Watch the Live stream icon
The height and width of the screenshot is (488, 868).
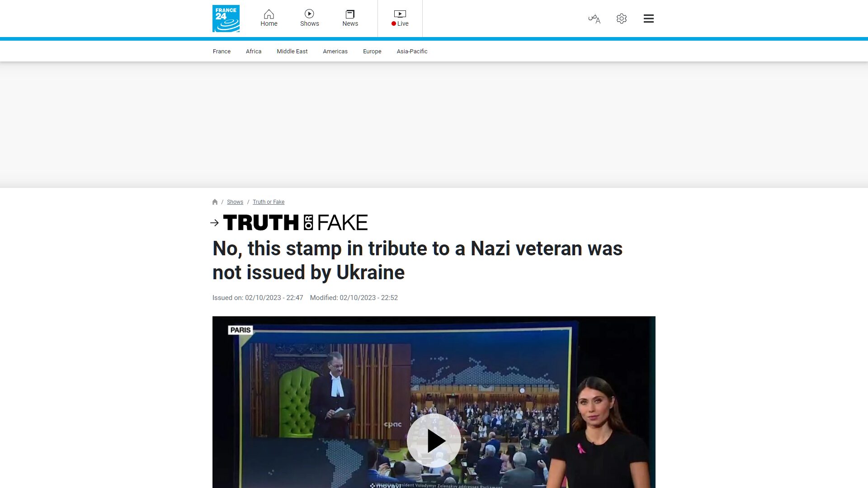[x=400, y=14]
